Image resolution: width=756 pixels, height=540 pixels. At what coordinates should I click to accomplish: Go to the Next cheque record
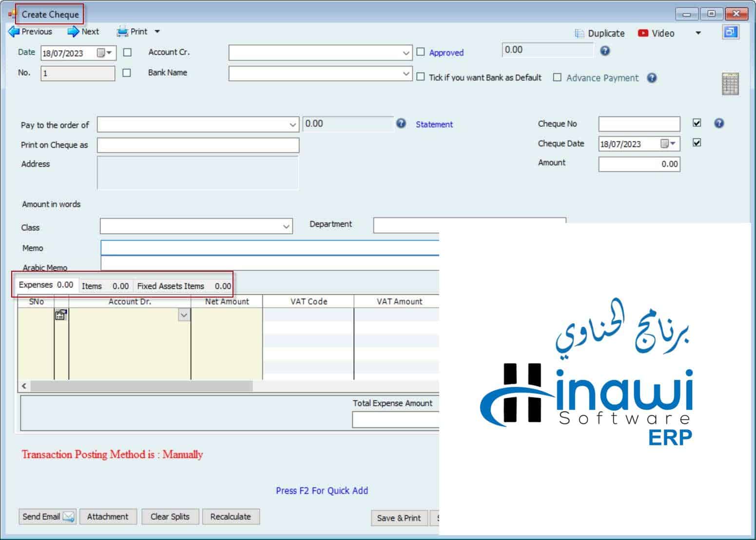(83, 32)
